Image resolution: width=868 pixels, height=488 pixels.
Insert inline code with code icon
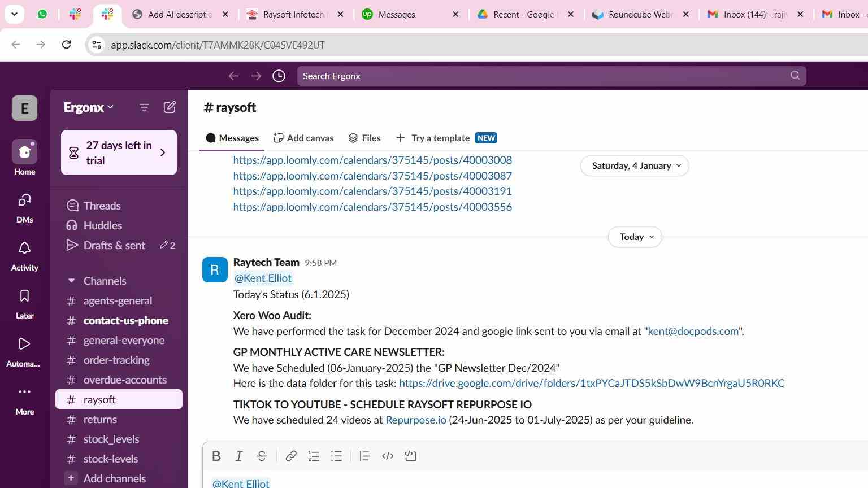coord(388,456)
